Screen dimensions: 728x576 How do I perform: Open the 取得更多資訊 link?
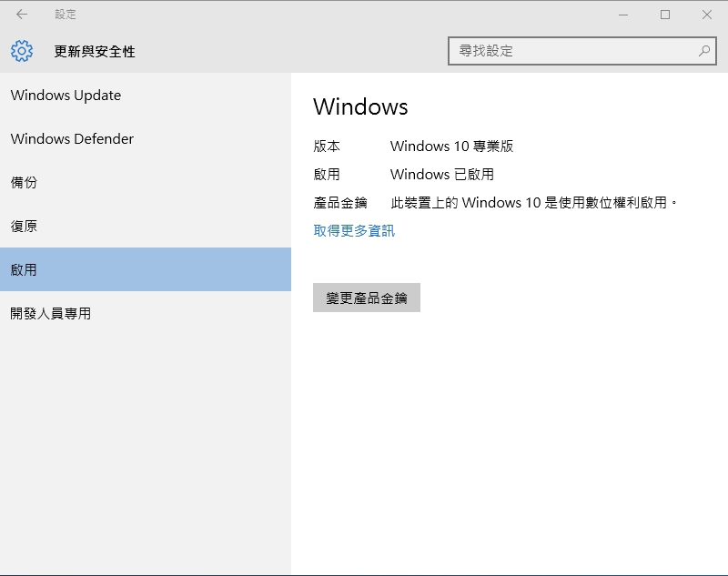[x=354, y=231]
